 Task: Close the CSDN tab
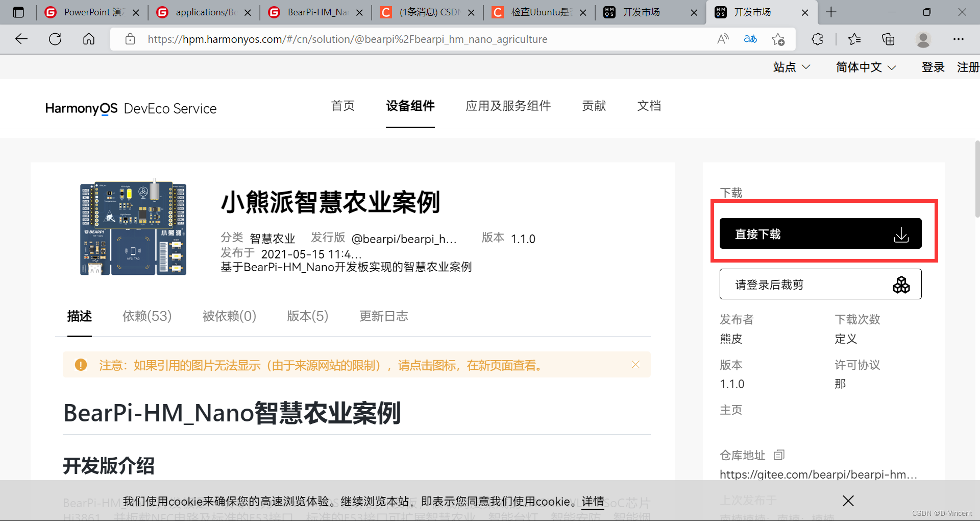[x=471, y=13]
